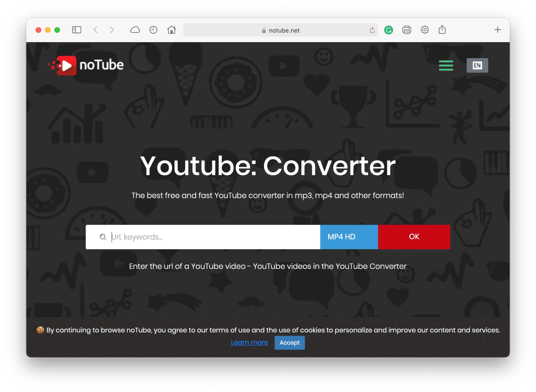The height and width of the screenshot is (392, 536).
Task: Click the EN language selector icon
Action: click(x=477, y=65)
